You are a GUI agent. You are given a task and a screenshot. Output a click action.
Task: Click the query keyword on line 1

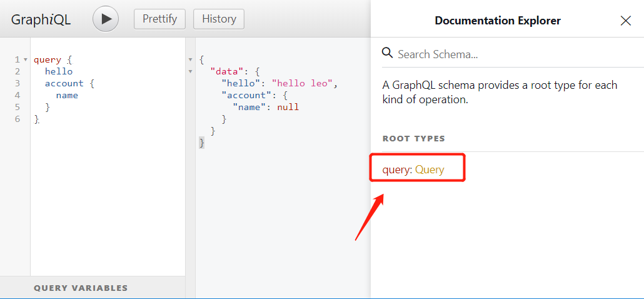pyautogui.click(x=48, y=60)
